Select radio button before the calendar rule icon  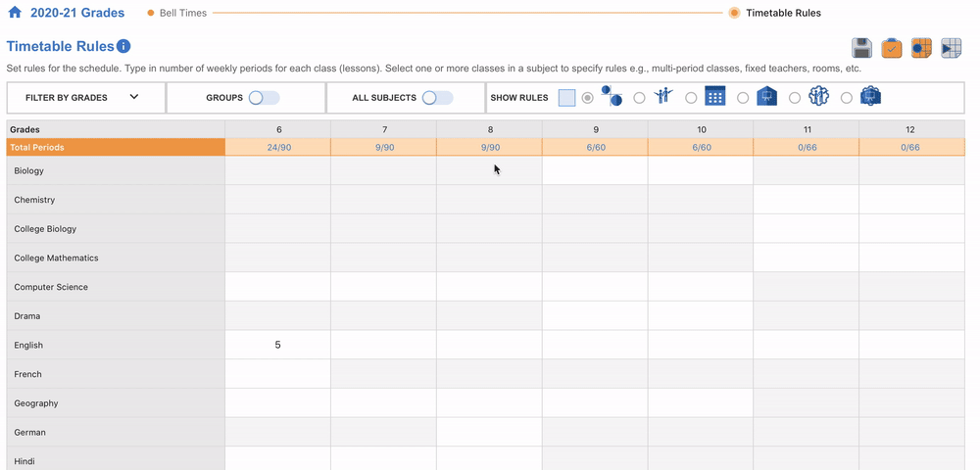coord(691,98)
